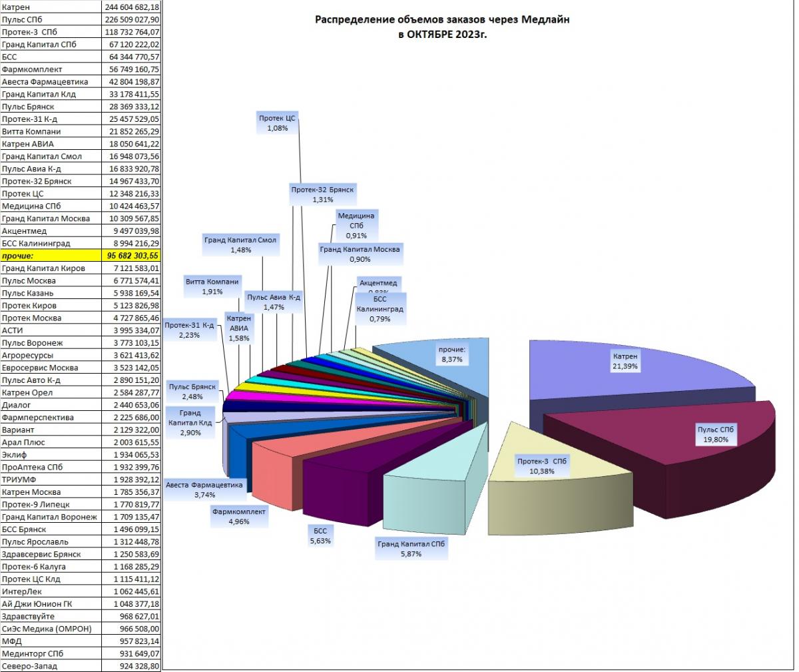The image size is (799, 672).
Task: Select the Протек ЦС 1,08% chart label
Action: pyautogui.click(x=277, y=123)
